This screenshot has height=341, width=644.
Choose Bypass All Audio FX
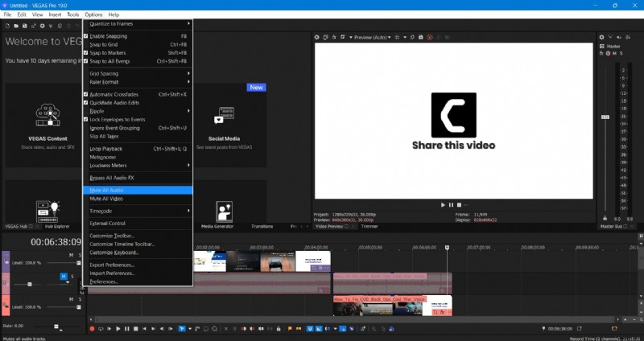138,178
